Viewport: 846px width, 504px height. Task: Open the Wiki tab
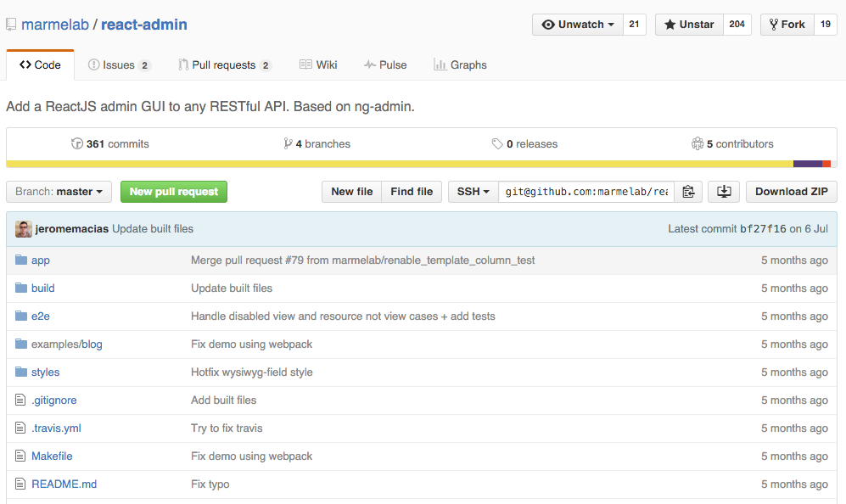click(318, 65)
